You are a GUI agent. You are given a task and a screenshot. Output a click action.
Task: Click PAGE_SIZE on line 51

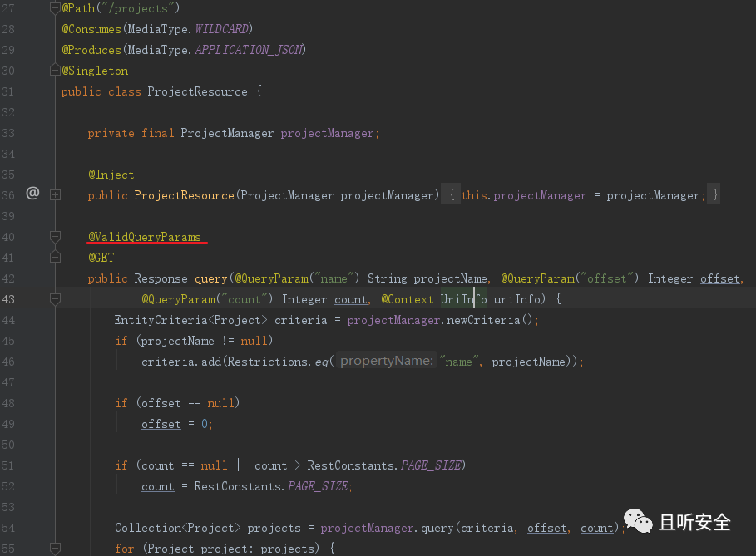coord(431,465)
